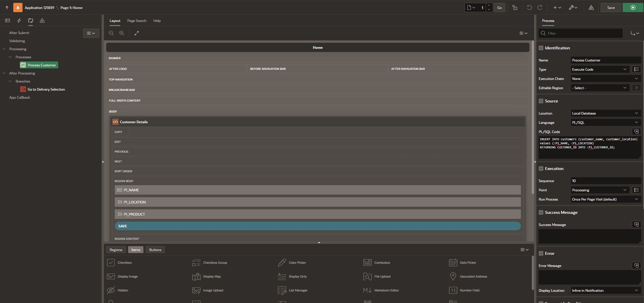
Task: Click the Save button in top toolbar
Action: [x=611, y=8]
